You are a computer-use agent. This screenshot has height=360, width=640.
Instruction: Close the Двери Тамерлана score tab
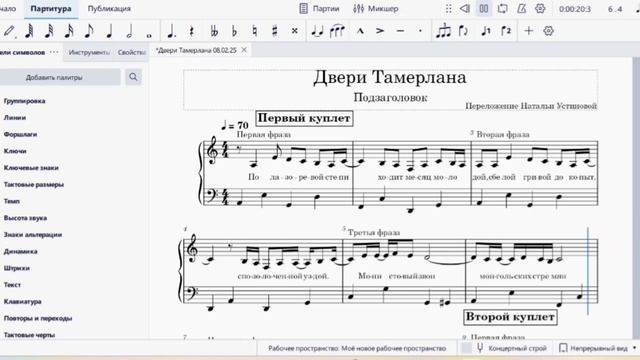[x=244, y=50]
